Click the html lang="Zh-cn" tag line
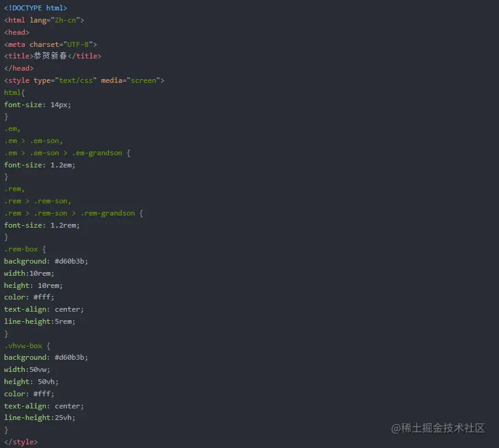 tap(44, 20)
